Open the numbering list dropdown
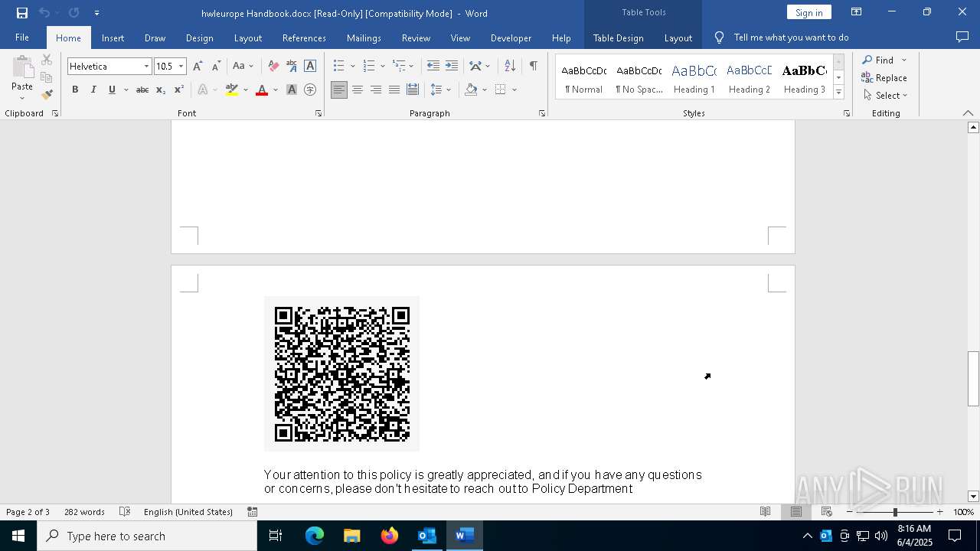Image resolution: width=980 pixels, height=551 pixels. click(x=382, y=67)
